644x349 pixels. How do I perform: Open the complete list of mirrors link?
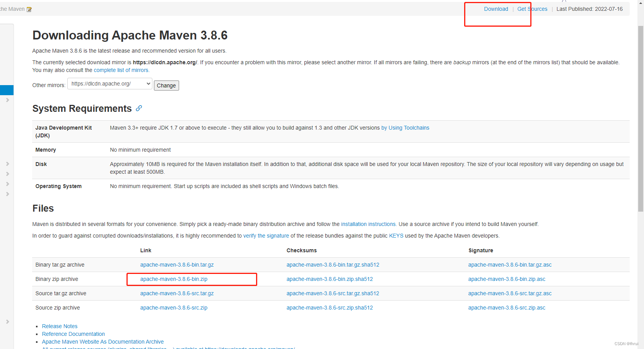point(121,70)
